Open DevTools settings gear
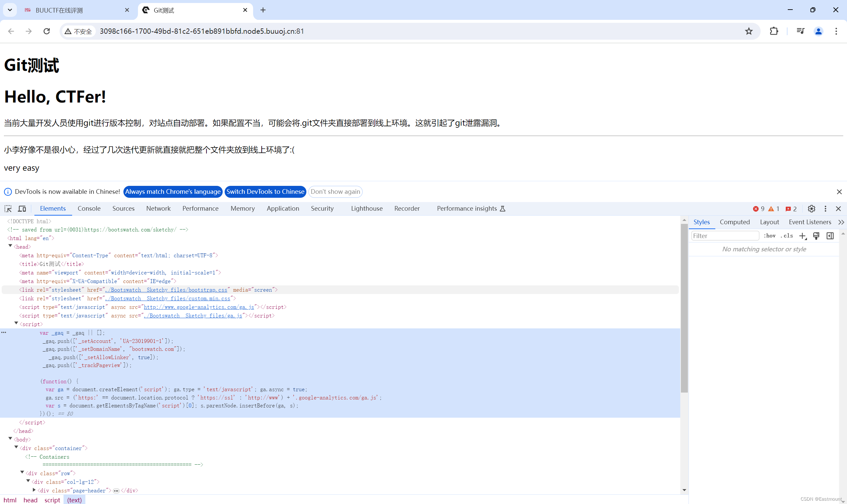 pyautogui.click(x=811, y=209)
